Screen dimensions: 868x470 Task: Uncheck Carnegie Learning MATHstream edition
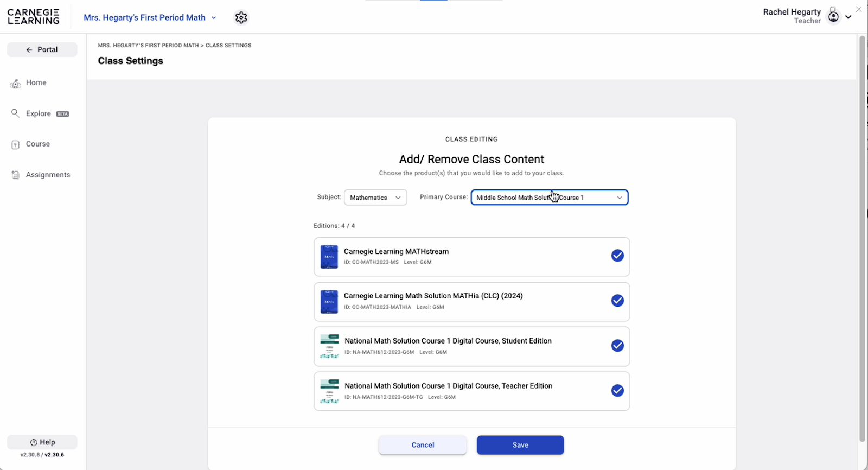point(617,256)
